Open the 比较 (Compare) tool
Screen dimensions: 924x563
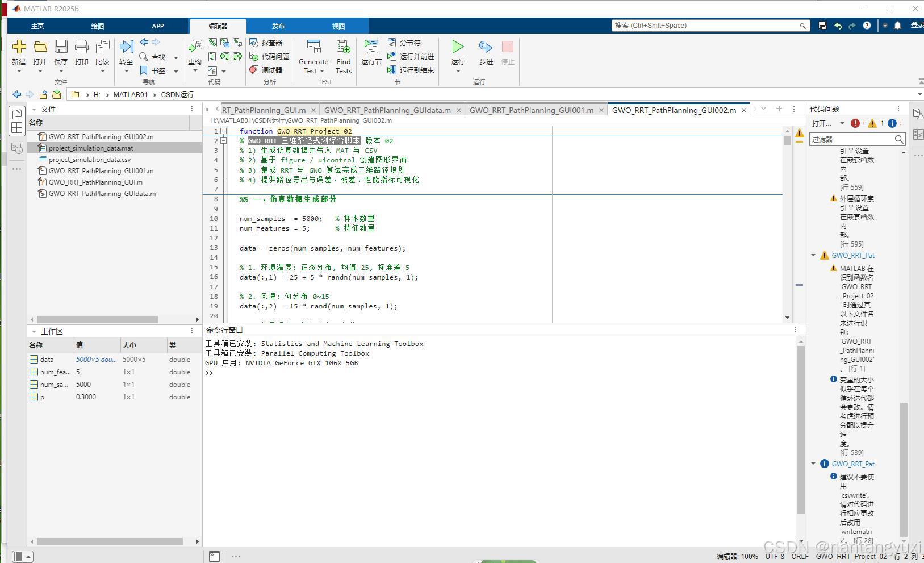102,47
